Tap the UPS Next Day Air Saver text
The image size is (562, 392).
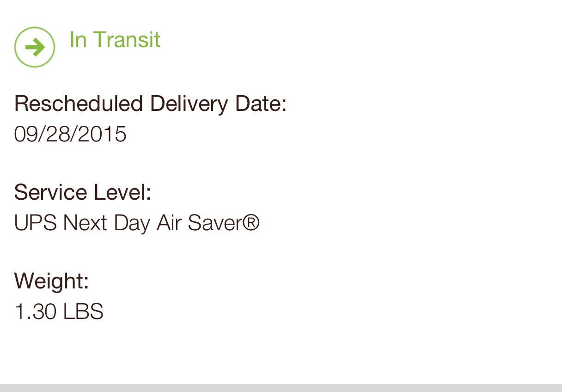[136, 223]
